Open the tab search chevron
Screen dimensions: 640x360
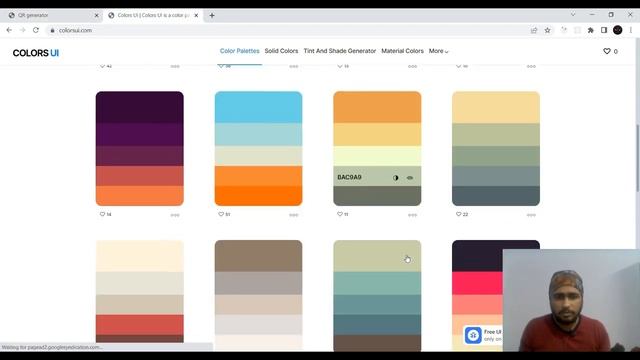pyautogui.click(x=573, y=15)
